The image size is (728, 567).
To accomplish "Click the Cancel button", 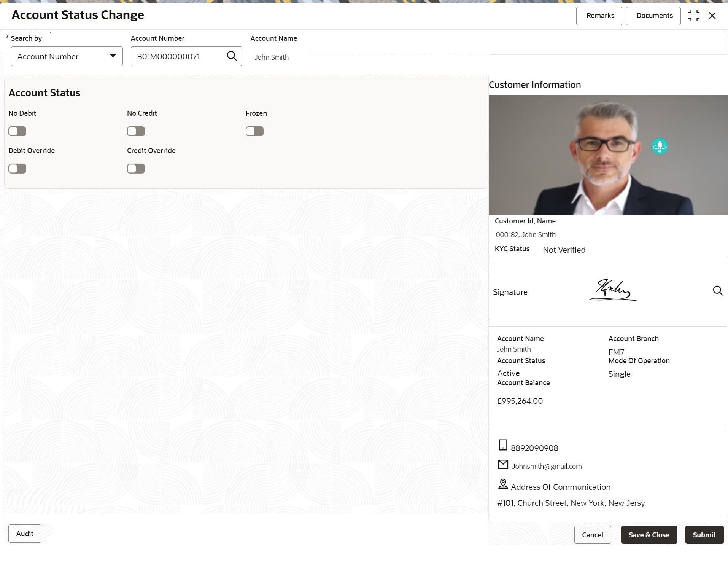I will coord(593,535).
